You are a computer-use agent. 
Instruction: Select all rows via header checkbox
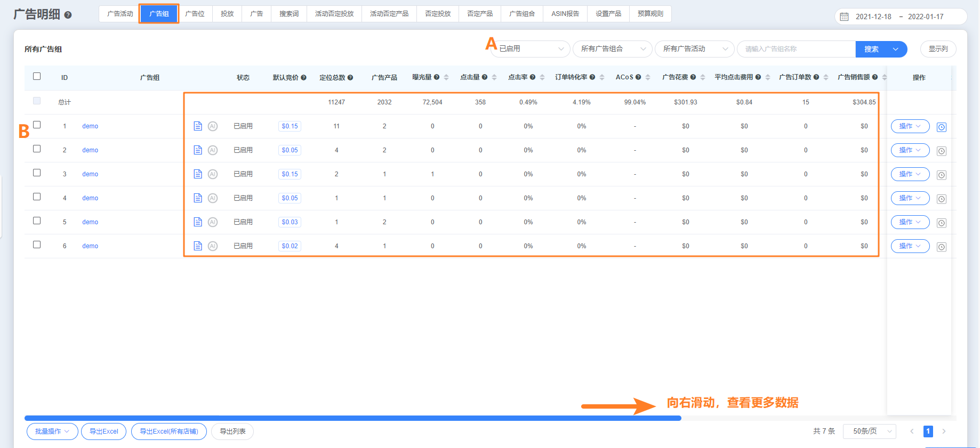tap(37, 76)
